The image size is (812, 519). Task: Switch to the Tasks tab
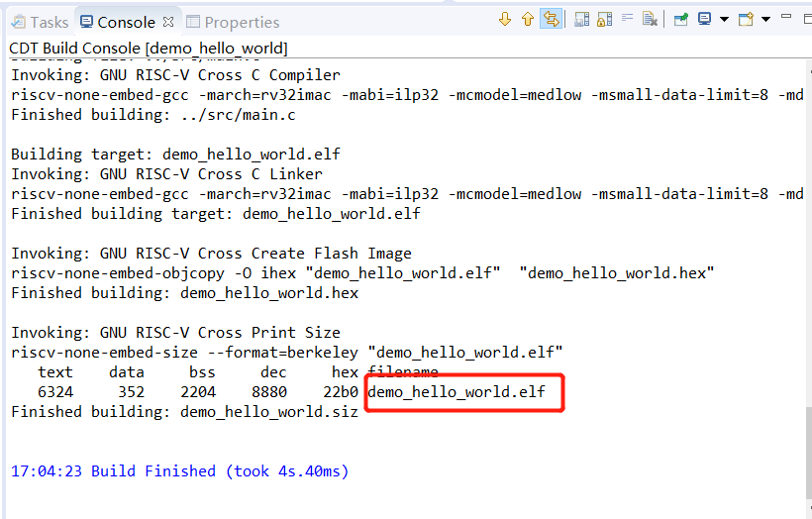(41, 22)
